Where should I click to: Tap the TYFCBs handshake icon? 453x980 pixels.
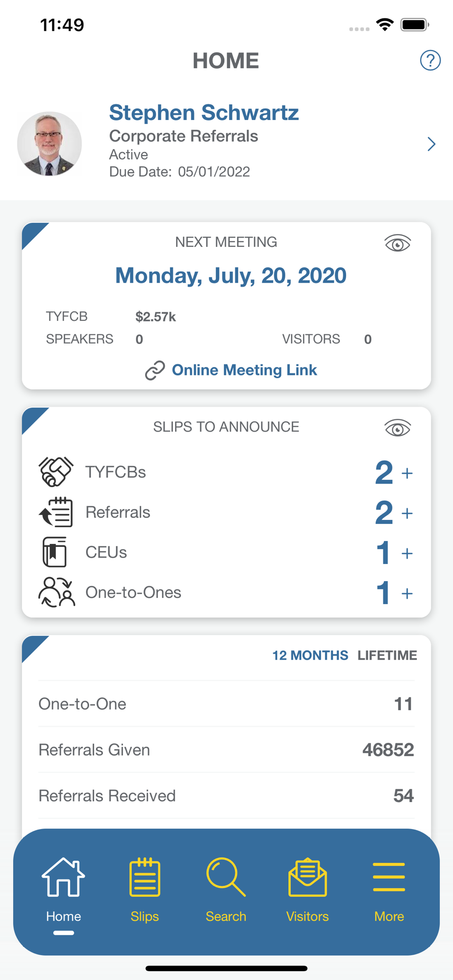pos(56,472)
